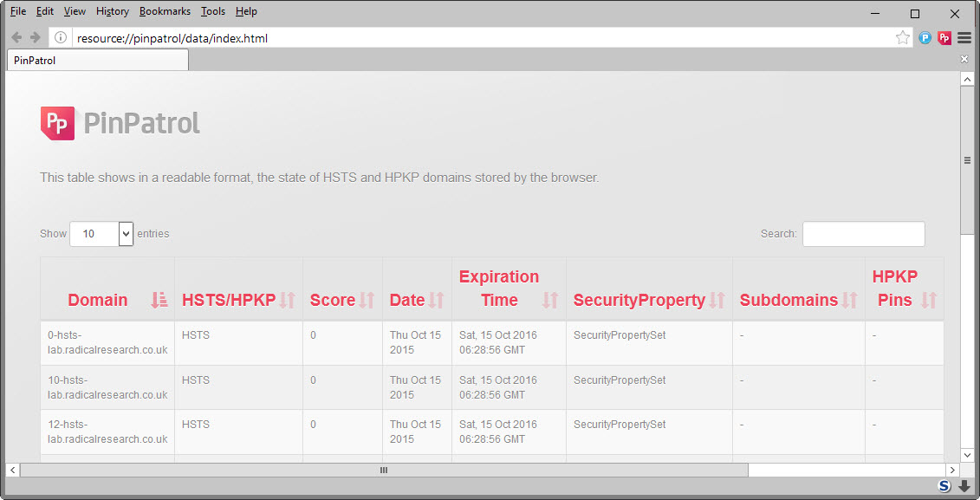980x500 pixels.
Task: Select the 0-hsts-lab.radicalresearch.co.uk domain cell
Action: click(107, 342)
